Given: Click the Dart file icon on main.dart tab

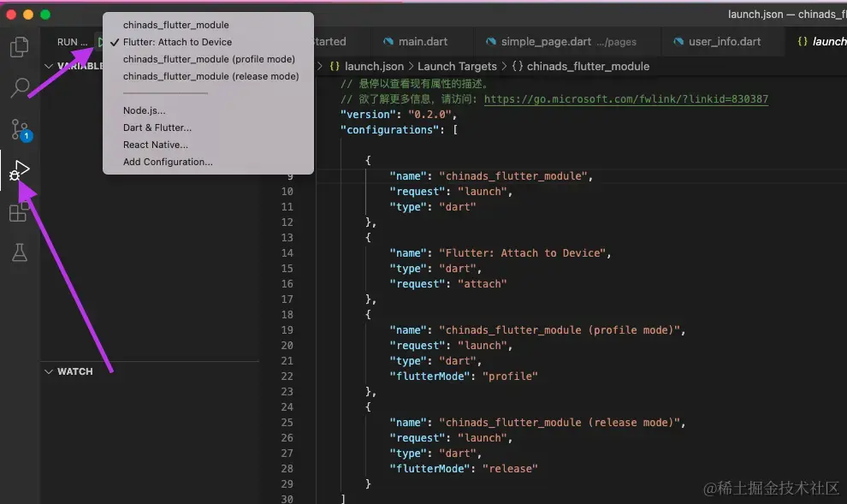Looking at the screenshot, I should [389, 41].
